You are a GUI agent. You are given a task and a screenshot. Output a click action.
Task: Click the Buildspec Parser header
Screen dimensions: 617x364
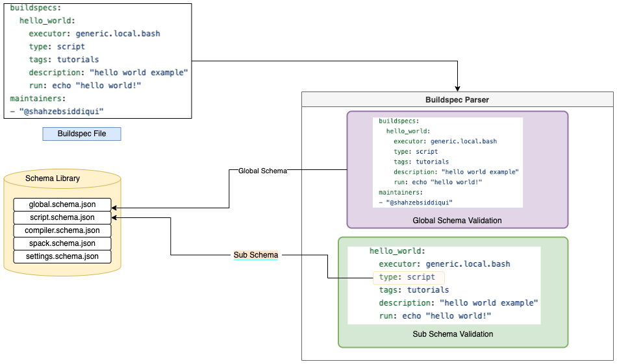(x=457, y=99)
